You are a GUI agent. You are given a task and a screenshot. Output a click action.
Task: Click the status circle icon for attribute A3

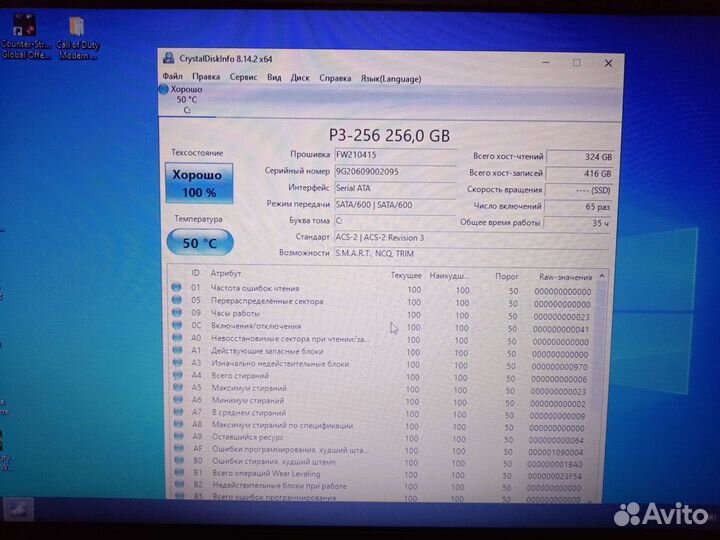coord(178,362)
